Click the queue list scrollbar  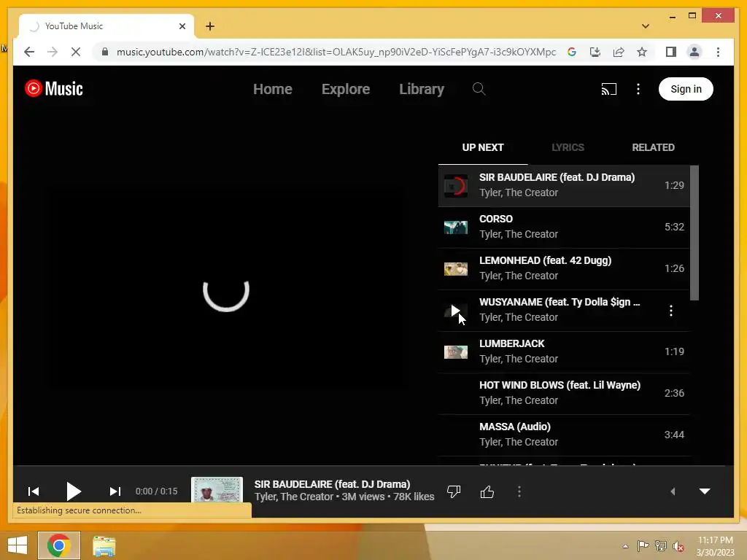(694, 233)
